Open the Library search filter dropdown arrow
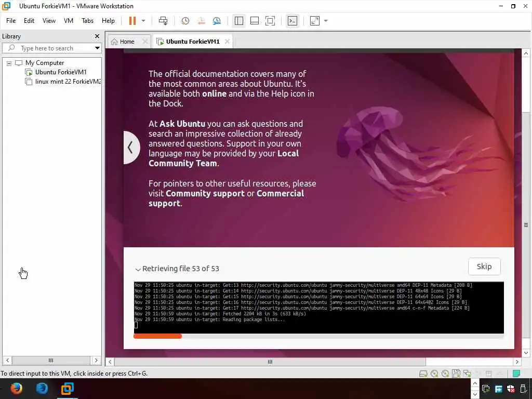The image size is (532, 399). (x=97, y=48)
